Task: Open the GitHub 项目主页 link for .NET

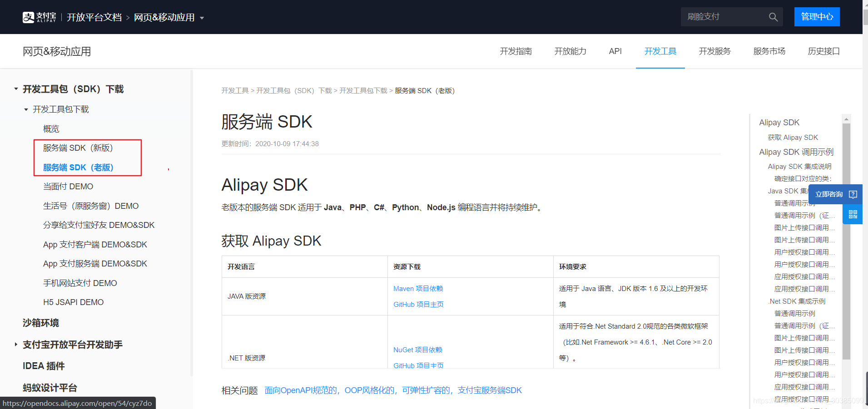Action: click(x=418, y=365)
